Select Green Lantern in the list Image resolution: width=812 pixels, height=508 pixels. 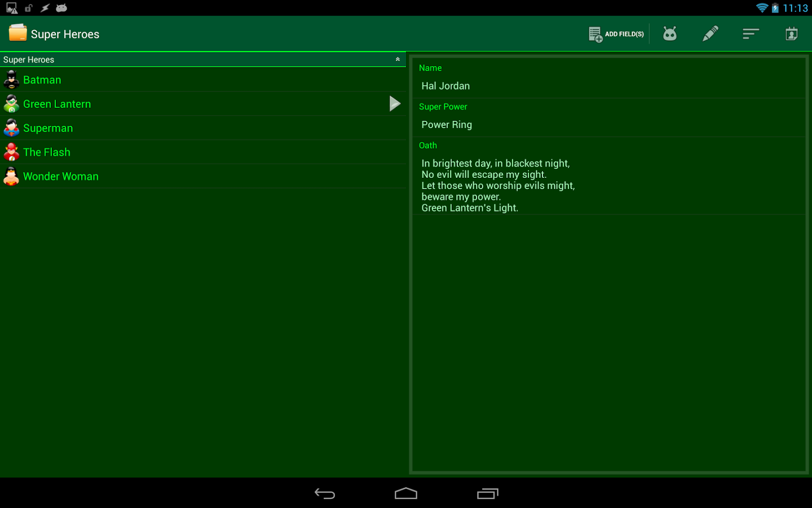tap(203, 104)
